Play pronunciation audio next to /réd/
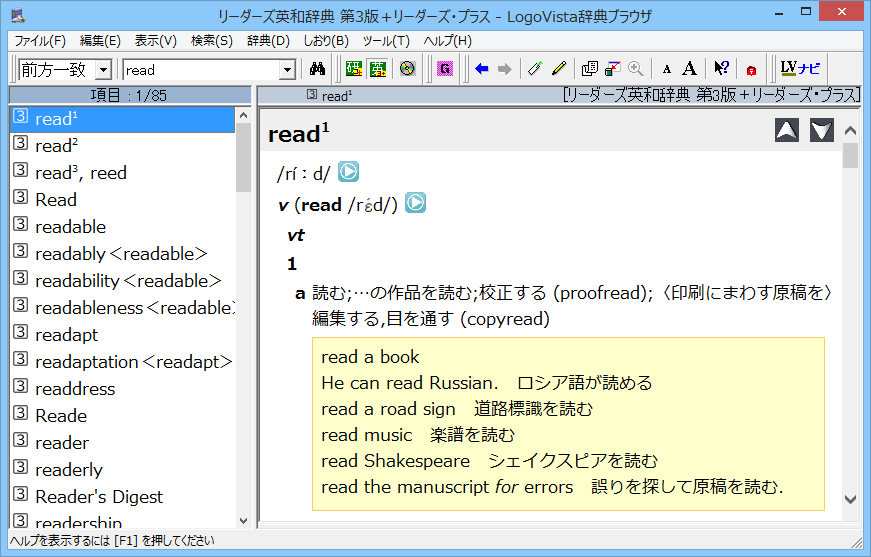The width and height of the screenshot is (871, 557). [x=415, y=203]
